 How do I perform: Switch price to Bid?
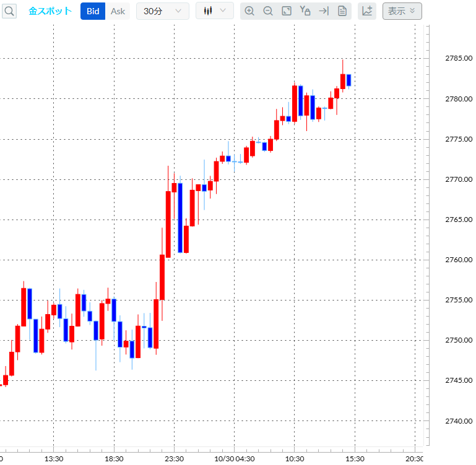click(93, 11)
